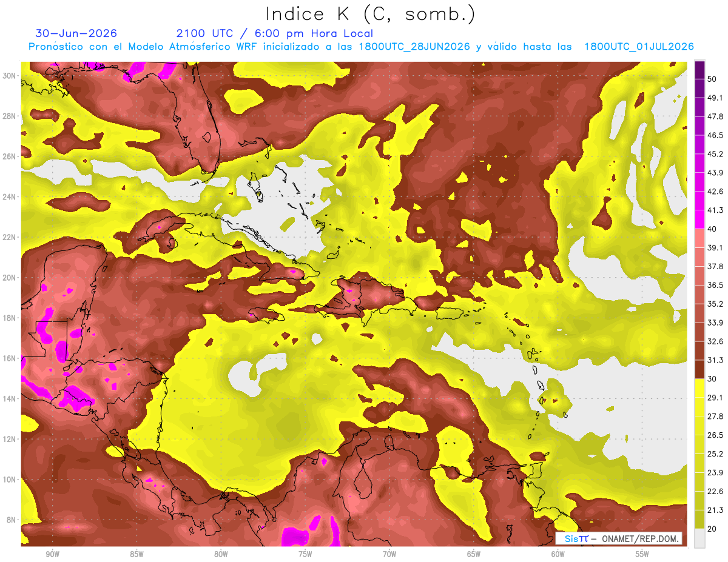The height and width of the screenshot is (562, 728).
Task: Click "2100 UTC / 6:00 pm Hora Local" text
Action: (x=275, y=33)
